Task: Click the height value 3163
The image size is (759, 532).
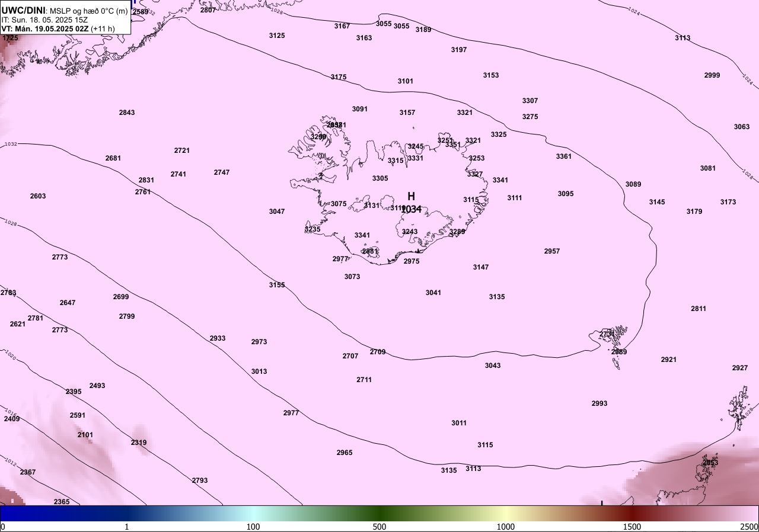Action: pyautogui.click(x=364, y=38)
